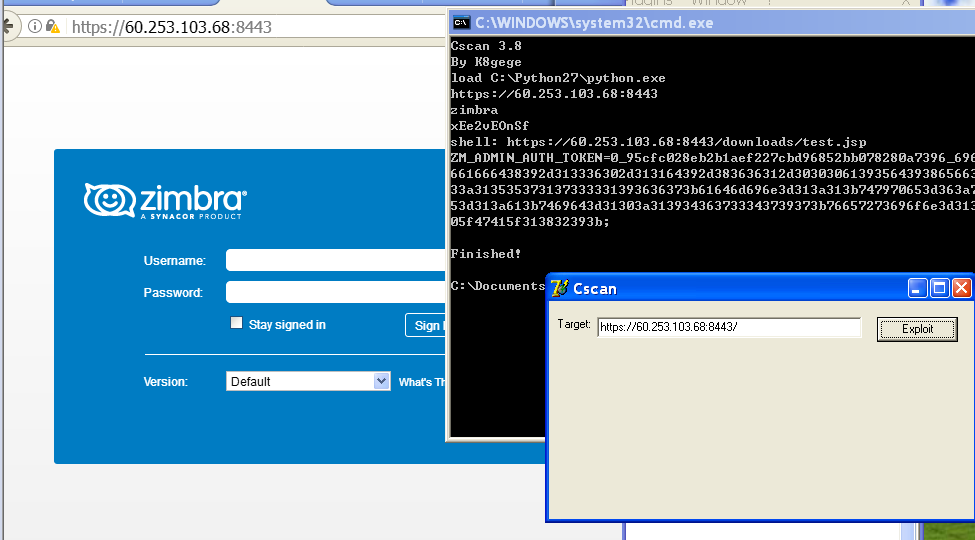Open the Version dropdown showing Default
The width and height of the screenshot is (975, 540).
coord(308,381)
